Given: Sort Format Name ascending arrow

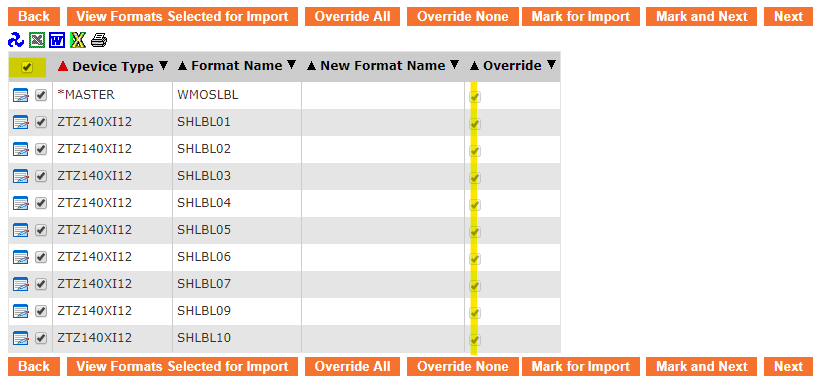Looking at the screenshot, I should point(183,66).
